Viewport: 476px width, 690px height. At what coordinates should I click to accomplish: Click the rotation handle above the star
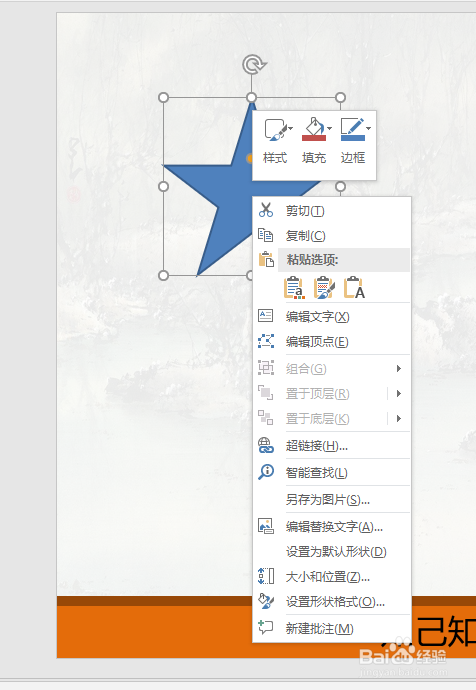point(254,65)
